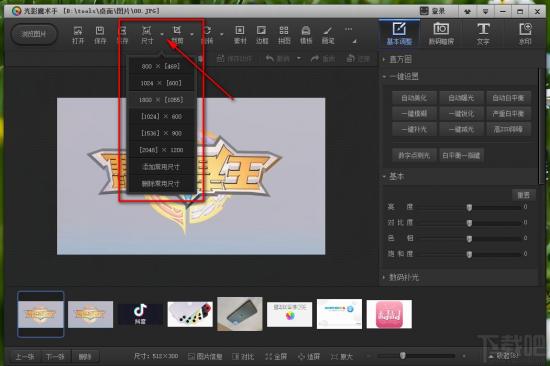Open the 模板 template tool icon

(x=306, y=35)
